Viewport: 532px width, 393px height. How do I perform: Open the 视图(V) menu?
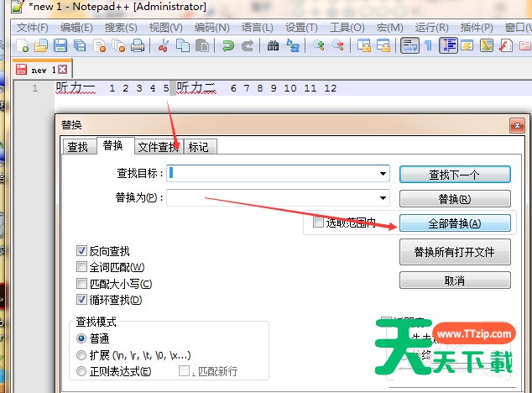coord(165,28)
